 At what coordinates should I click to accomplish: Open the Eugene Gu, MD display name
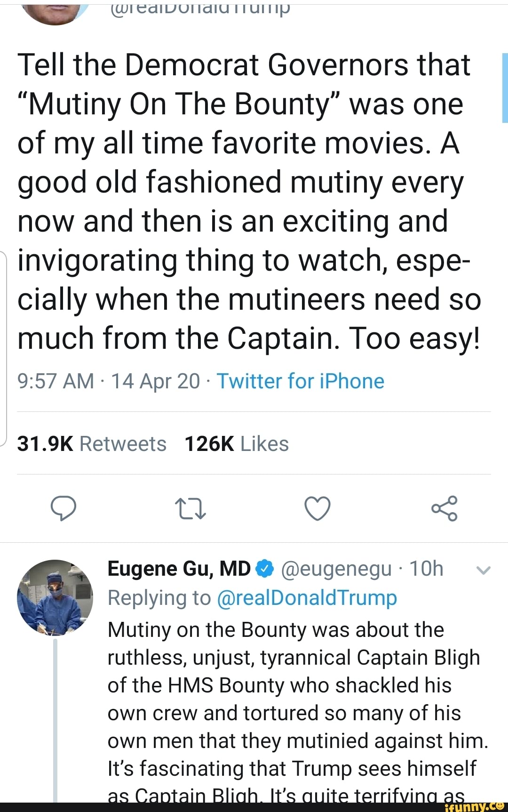pyautogui.click(x=179, y=569)
